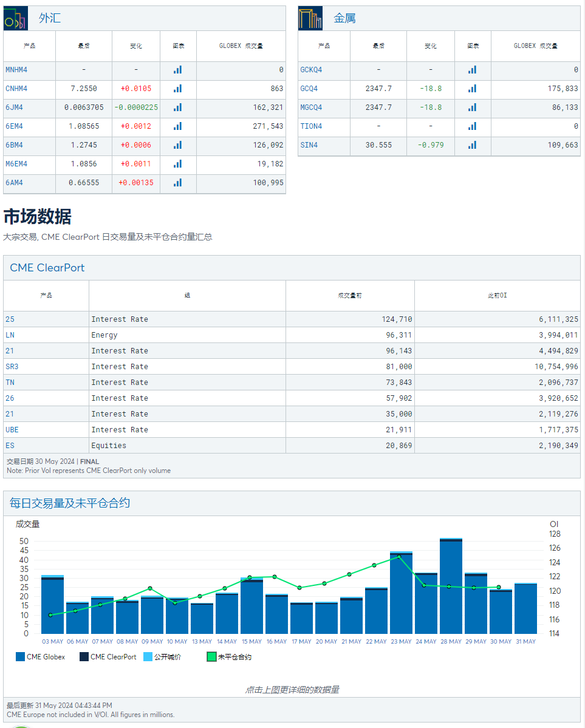Open chart icon for 6AM4 row
Screen dimensions: 585x728
coord(177,183)
